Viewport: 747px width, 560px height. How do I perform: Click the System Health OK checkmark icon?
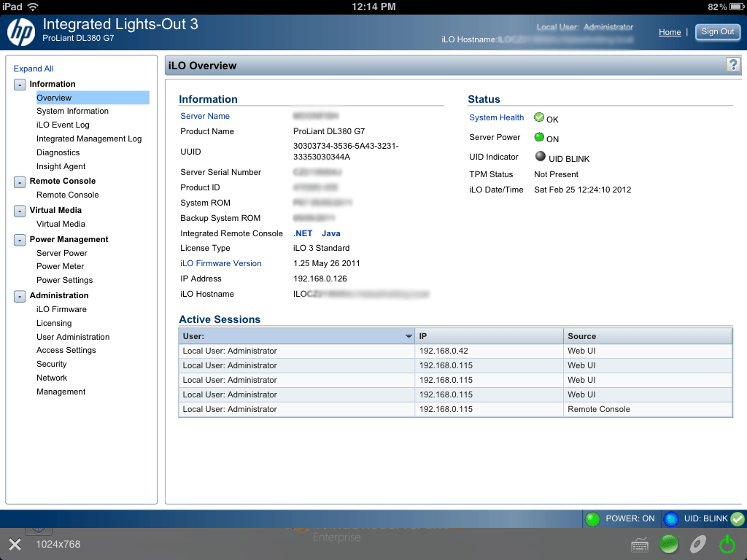[539, 117]
